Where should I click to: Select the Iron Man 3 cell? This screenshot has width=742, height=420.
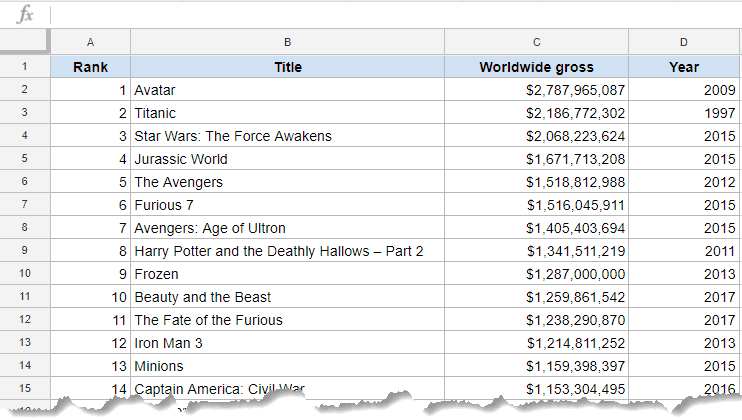tap(287, 343)
